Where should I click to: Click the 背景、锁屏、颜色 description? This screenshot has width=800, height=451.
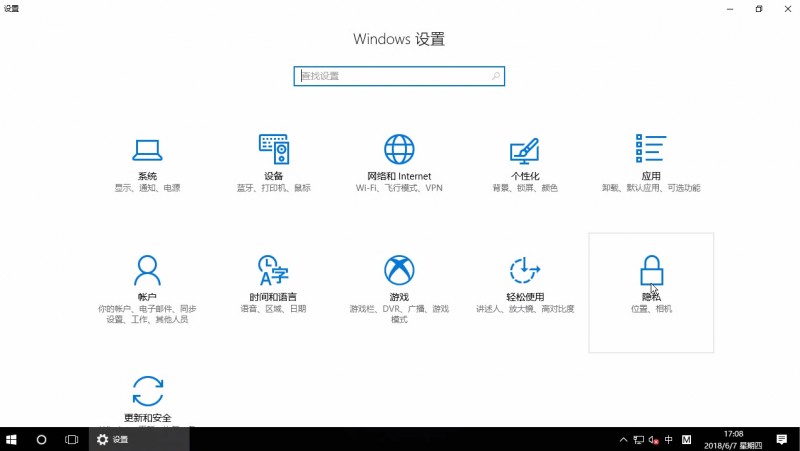click(525, 188)
